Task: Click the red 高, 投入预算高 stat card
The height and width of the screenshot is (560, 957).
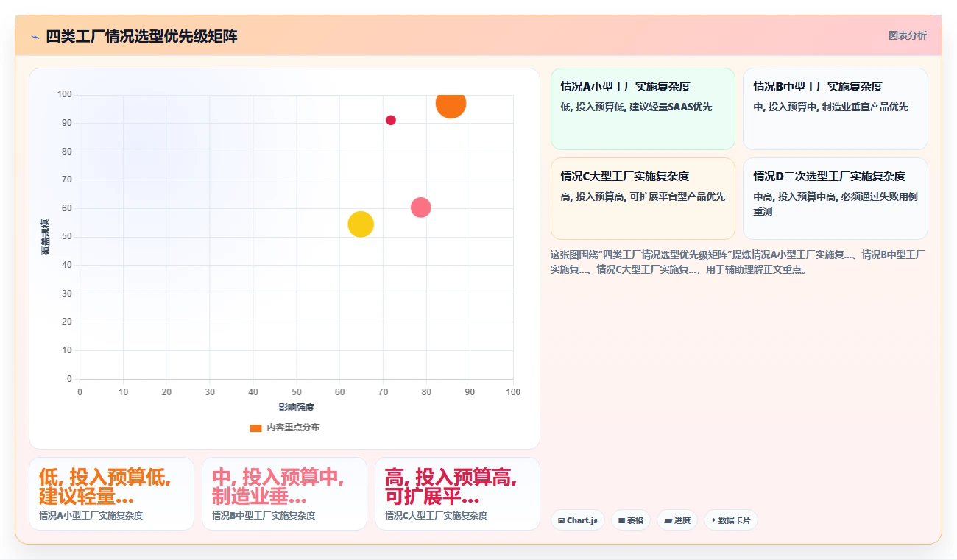Action: tap(457, 494)
